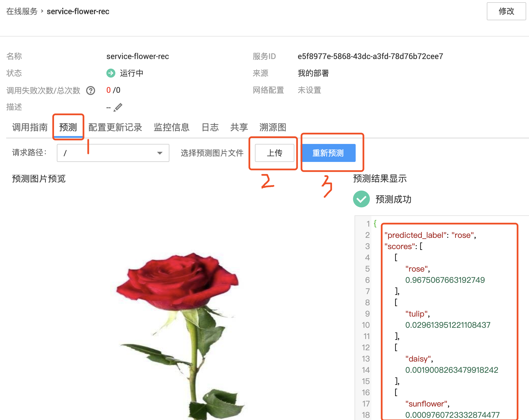Click the green running status icon
The height and width of the screenshot is (420, 529).
[111, 73]
